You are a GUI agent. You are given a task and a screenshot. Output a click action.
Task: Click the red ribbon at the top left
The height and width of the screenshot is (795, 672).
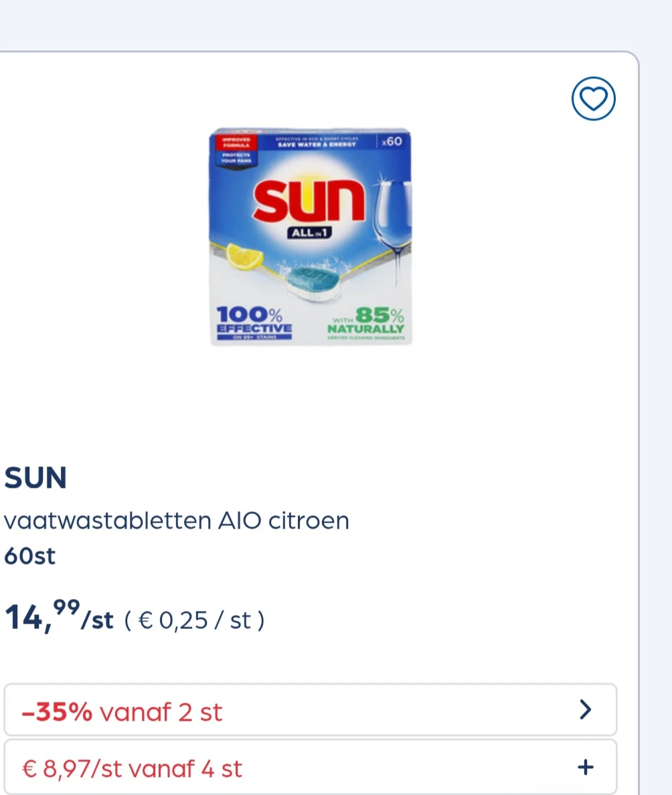[x=238, y=141]
